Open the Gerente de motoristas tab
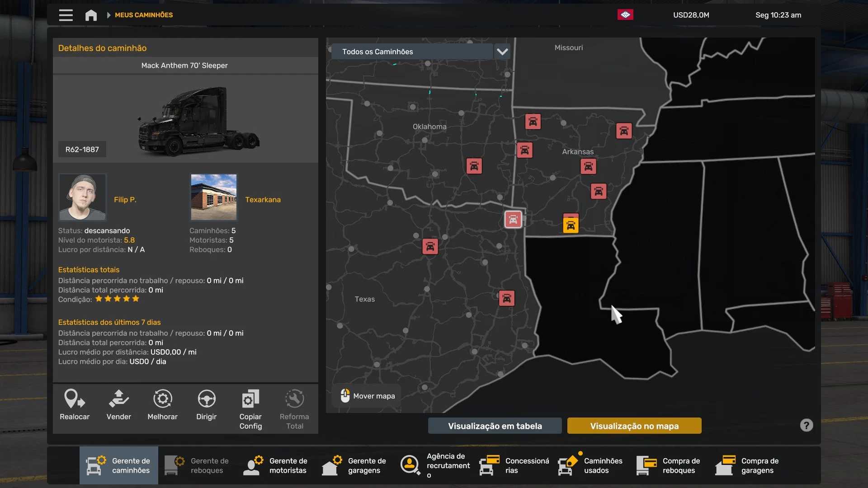 pyautogui.click(x=277, y=465)
